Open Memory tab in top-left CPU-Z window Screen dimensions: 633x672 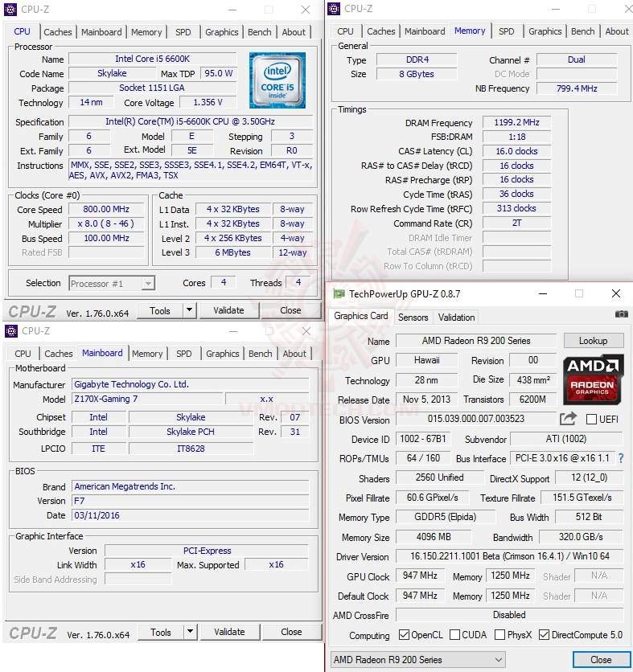[146, 32]
